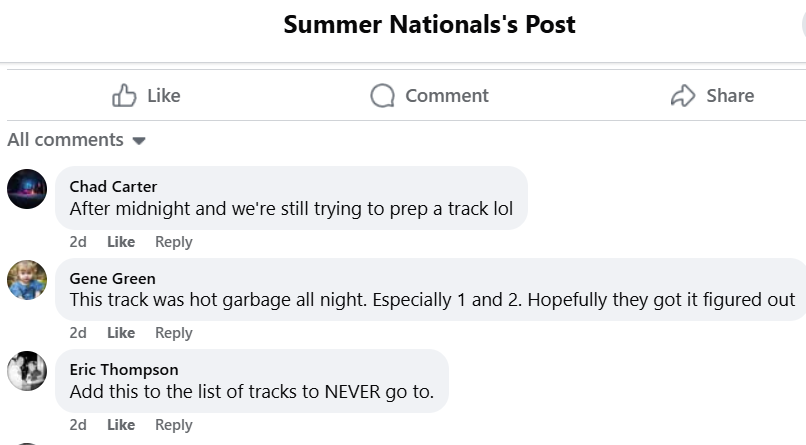Like Chad Carter's comment

[x=121, y=242]
